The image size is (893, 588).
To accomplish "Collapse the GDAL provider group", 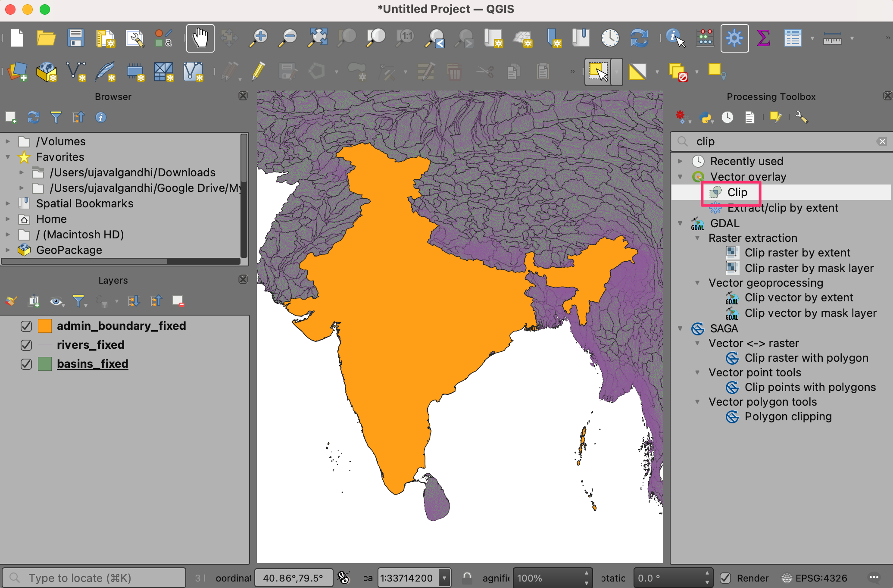I will (680, 223).
